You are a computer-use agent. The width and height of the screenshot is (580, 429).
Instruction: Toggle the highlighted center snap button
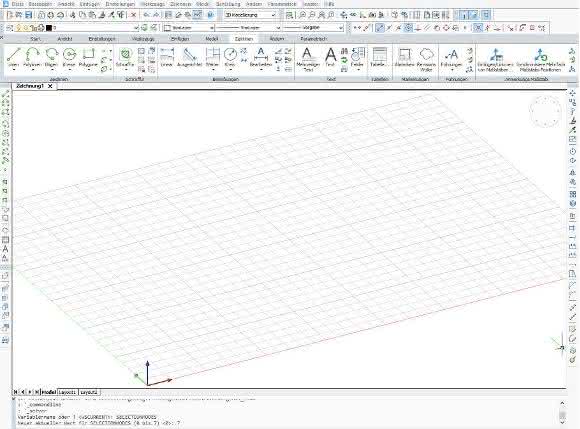pyautogui.click(x=408, y=28)
